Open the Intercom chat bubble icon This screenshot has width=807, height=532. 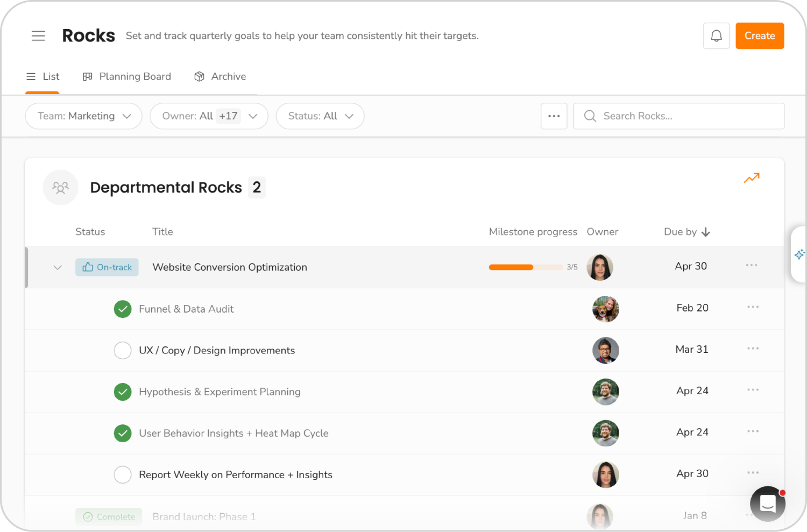(x=768, y=503)
